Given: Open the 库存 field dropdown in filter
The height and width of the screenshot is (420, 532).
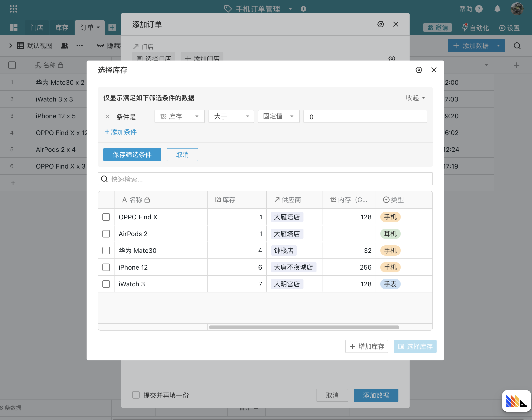Looking at the screenshot, I should point(179,117).
